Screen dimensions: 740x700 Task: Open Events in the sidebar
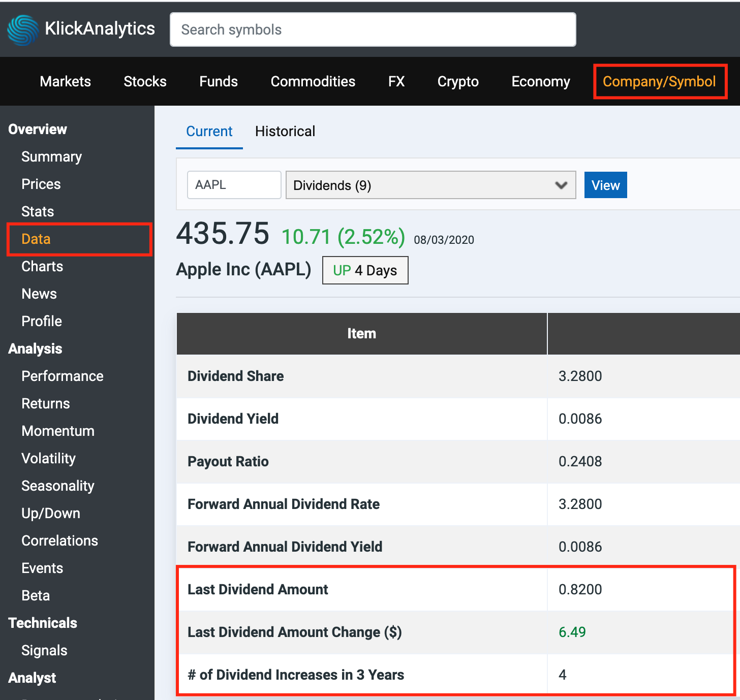(x=42, y=568)
